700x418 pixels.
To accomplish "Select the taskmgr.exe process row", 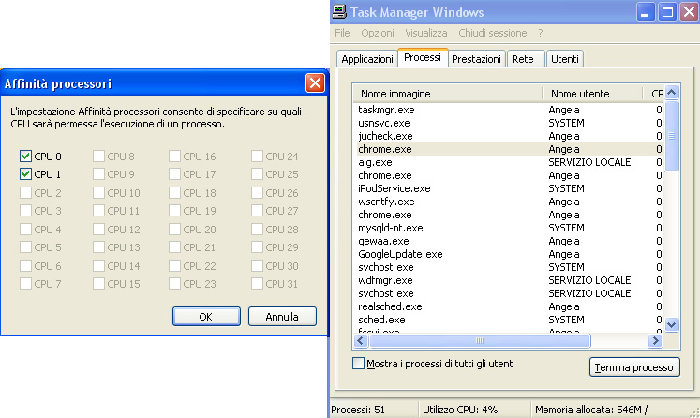I will (509, 109).
